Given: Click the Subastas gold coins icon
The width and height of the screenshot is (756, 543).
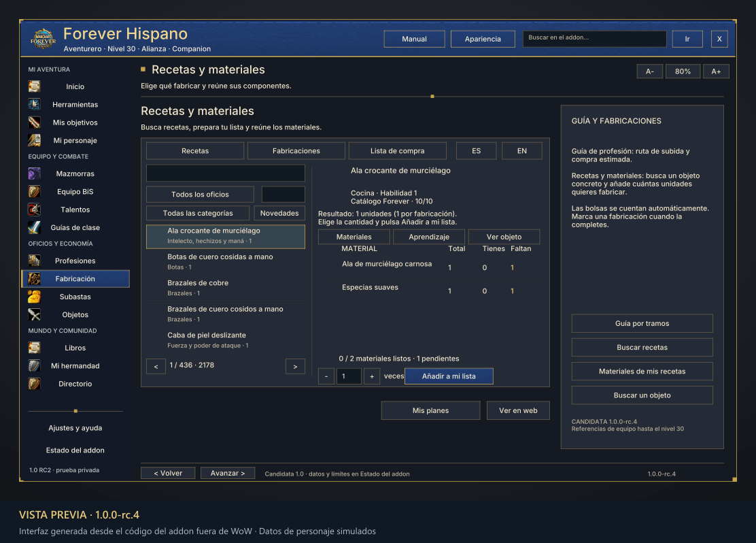Looking at the screenshot, I should point(34,297).
